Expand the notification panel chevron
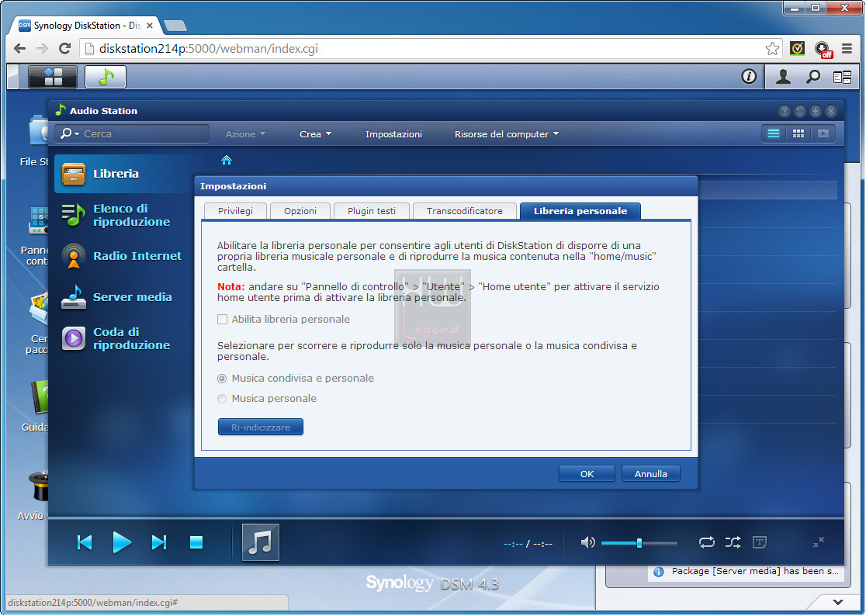The width and height of the screenshot is (866, 616). [x=838, y=602]
